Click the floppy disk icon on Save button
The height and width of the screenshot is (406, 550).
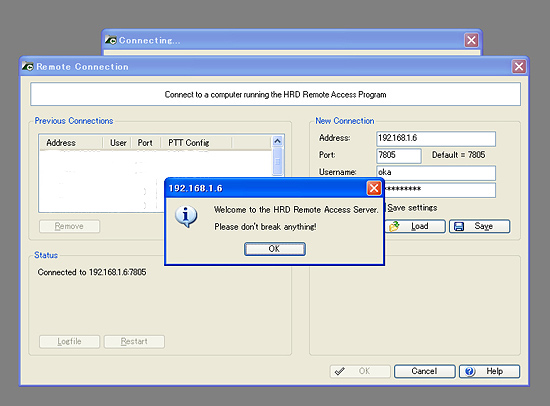(459, 227)
